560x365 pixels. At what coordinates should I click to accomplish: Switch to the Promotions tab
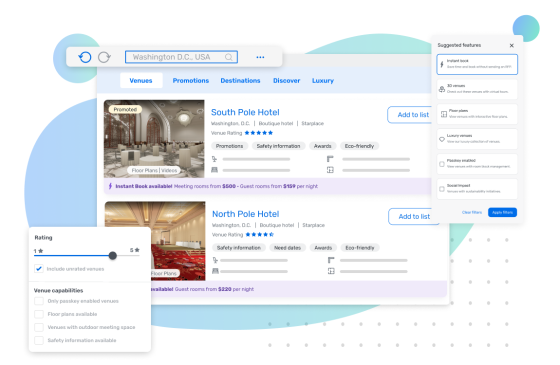coord(191,81)
